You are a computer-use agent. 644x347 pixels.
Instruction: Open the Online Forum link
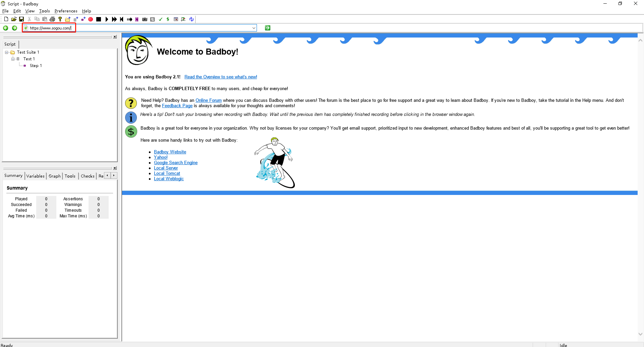[x=209, y=100]
